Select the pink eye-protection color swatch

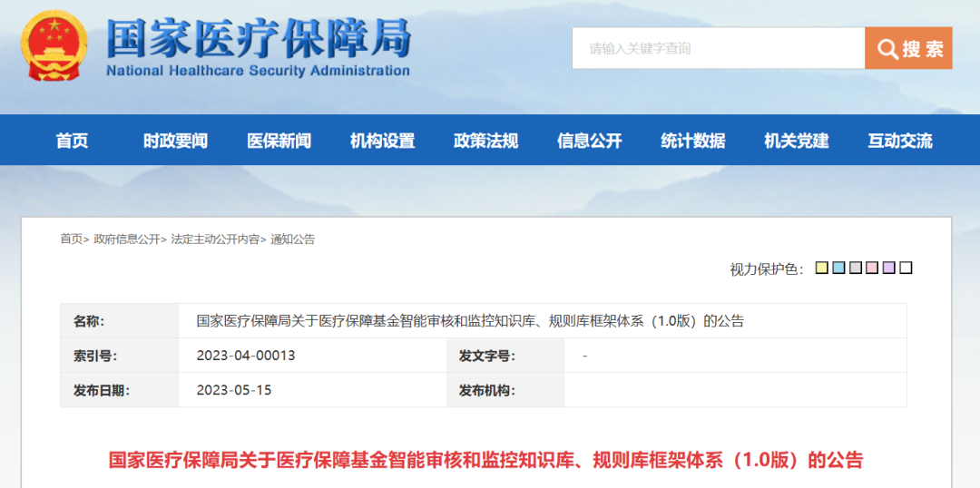(x=873, y=268)
